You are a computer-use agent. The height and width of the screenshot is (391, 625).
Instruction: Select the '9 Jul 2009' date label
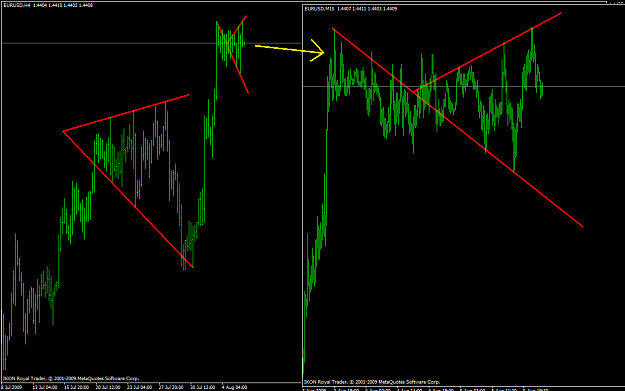tap(12, 387)
